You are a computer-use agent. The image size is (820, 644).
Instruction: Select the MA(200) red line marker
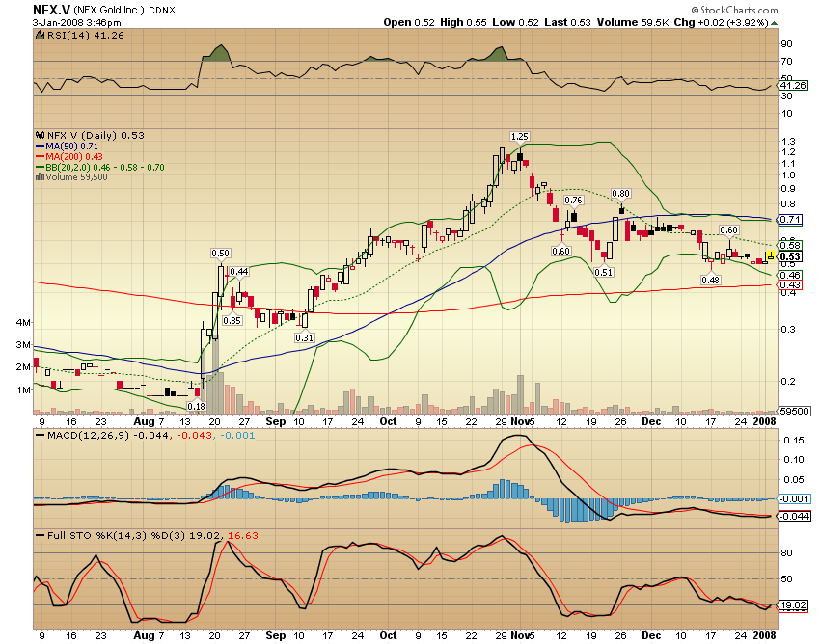39,157
